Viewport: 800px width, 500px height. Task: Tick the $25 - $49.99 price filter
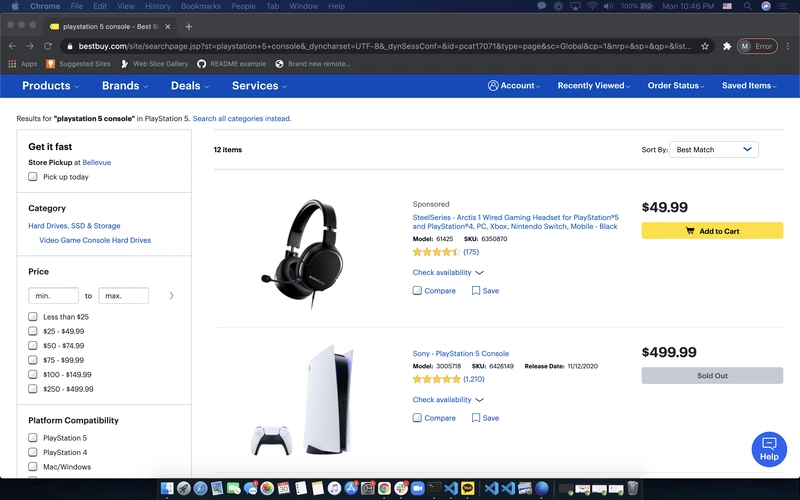point(33,331)
